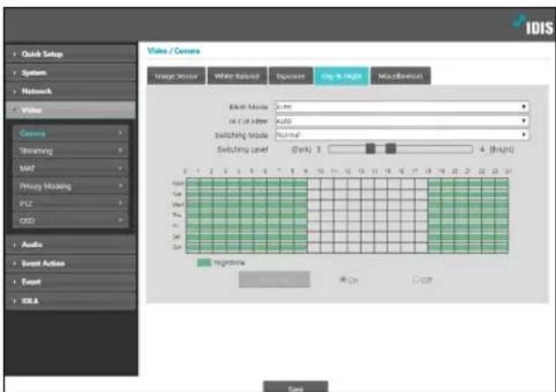
Task: Open the IR Cut Filter dropdown
Action: pyautogui.click(x=402, y=121)
